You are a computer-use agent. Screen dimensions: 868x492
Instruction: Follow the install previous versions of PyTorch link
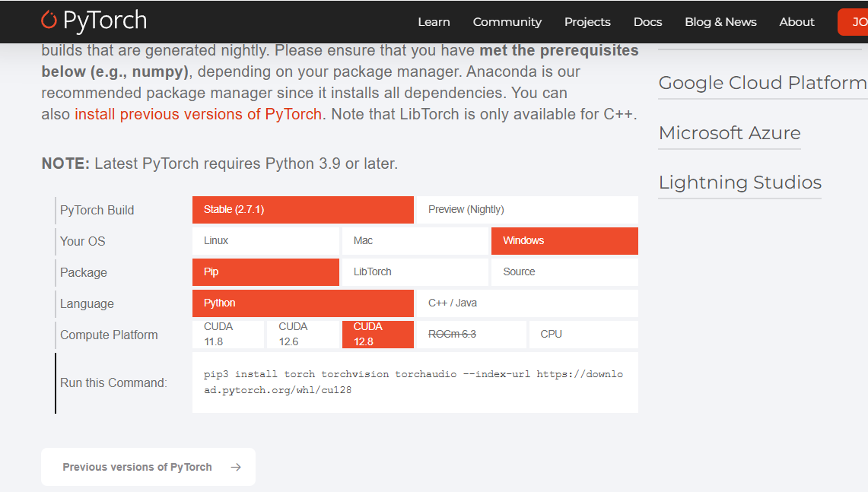point(198,115)
